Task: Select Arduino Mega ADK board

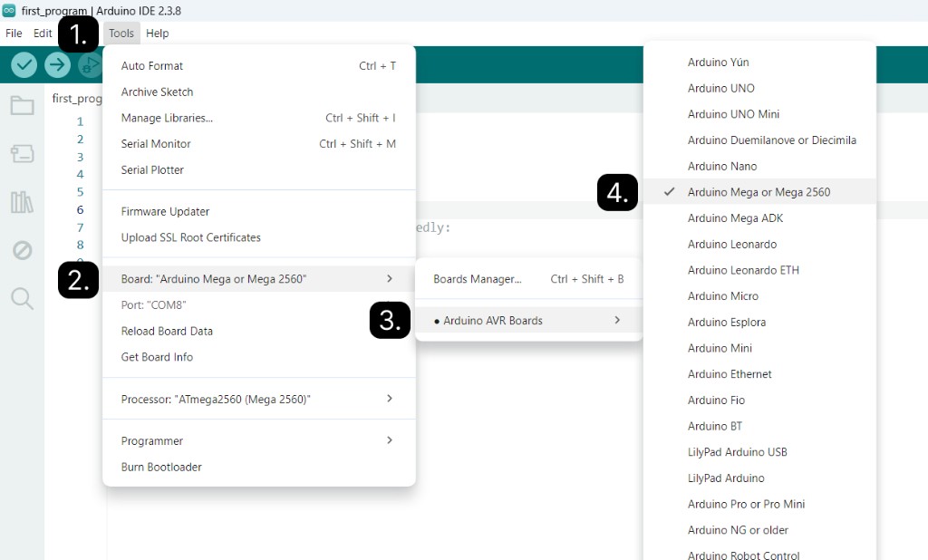Action: pyautogui.click(x=759, y=217)
